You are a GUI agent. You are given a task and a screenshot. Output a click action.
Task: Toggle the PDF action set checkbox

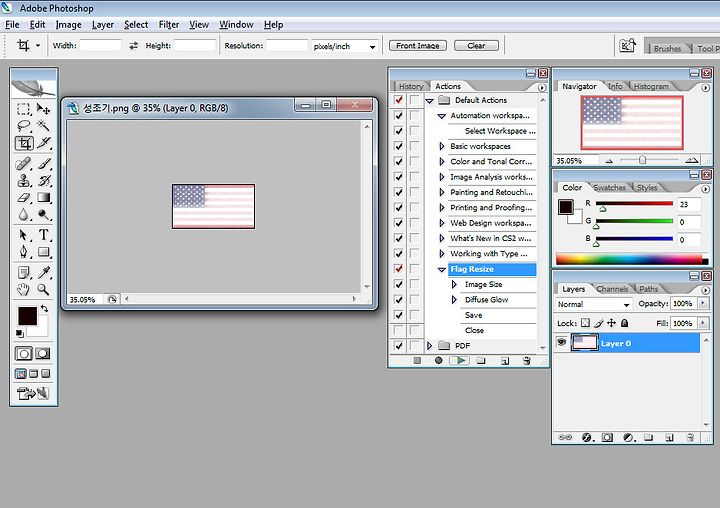pos(399,345)
